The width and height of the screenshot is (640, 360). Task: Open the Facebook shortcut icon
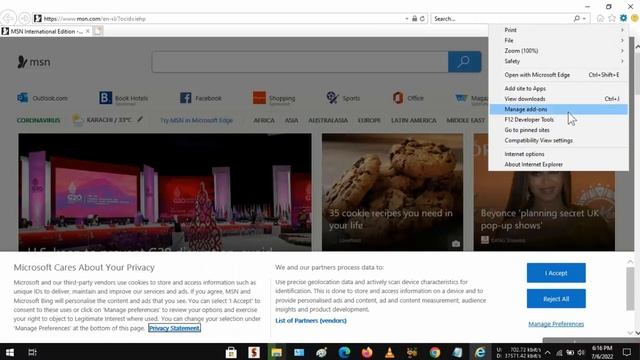[x=186, y=98]
